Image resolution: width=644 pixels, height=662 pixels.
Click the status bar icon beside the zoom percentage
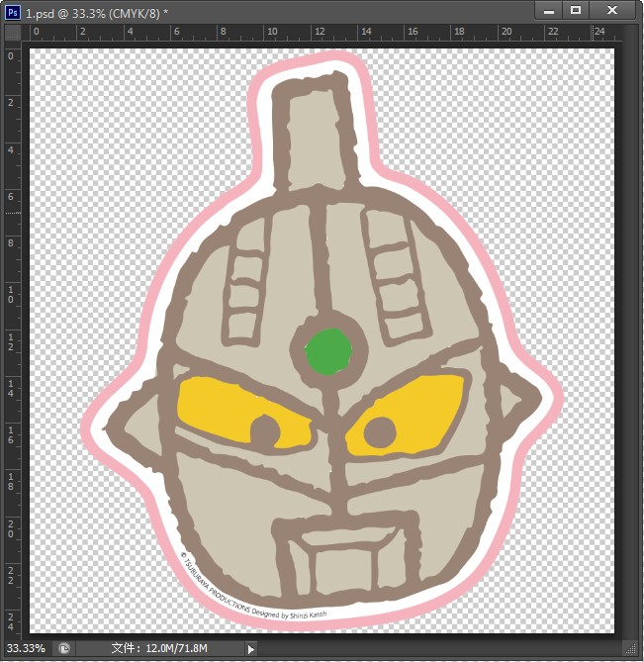[x=64, y=648]
